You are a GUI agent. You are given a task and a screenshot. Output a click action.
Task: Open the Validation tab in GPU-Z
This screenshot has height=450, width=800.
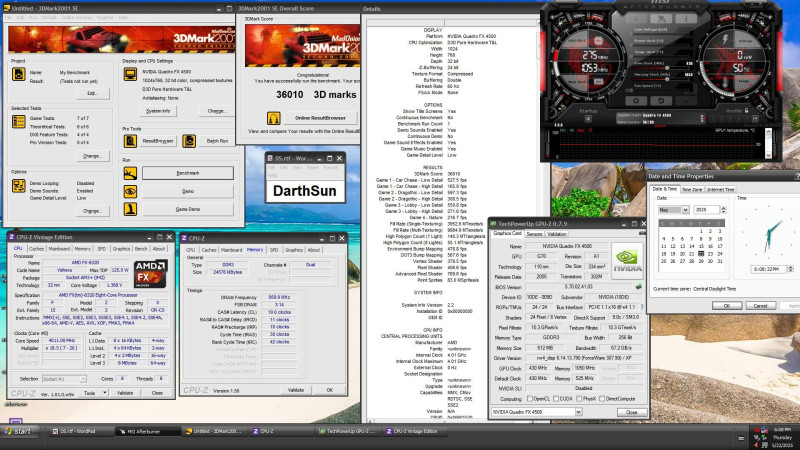[557, 234]
